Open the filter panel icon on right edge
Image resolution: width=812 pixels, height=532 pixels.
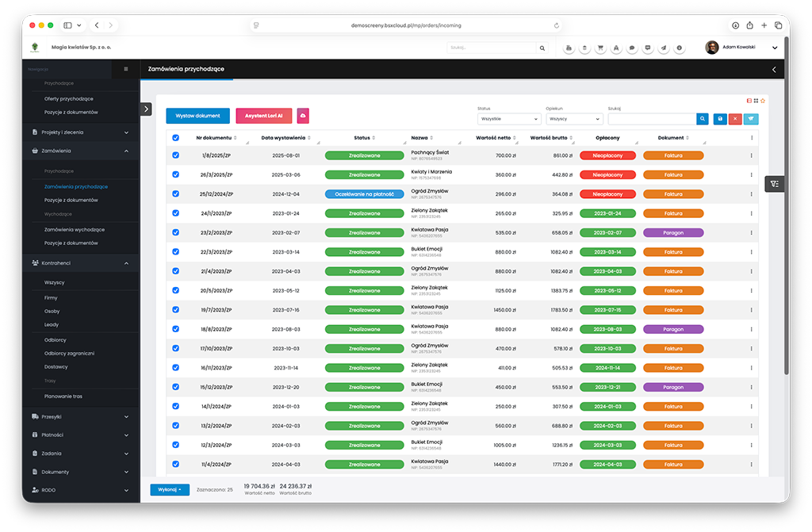coord(775,183)
